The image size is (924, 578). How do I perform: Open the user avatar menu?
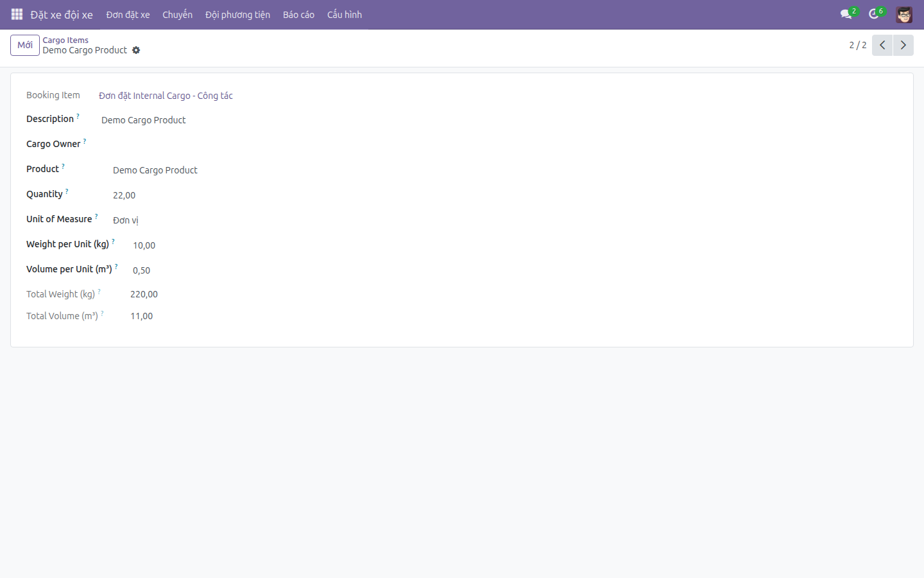click(904, 14)
